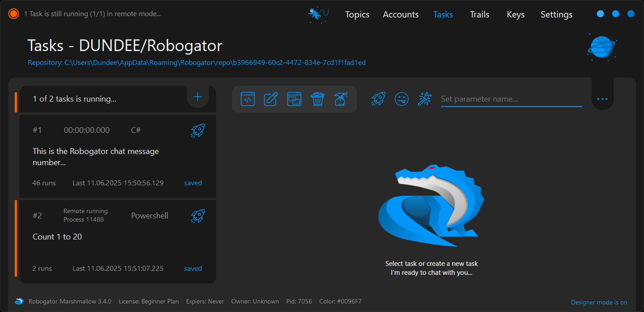
Task: Add a new task with plus button
Action: coord(198,97)
